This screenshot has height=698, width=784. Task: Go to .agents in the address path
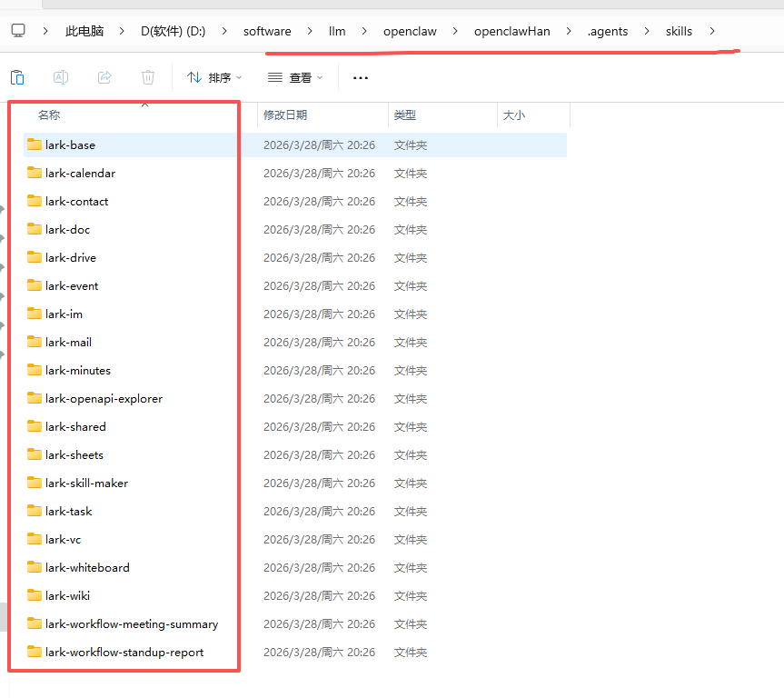(607, 31)
